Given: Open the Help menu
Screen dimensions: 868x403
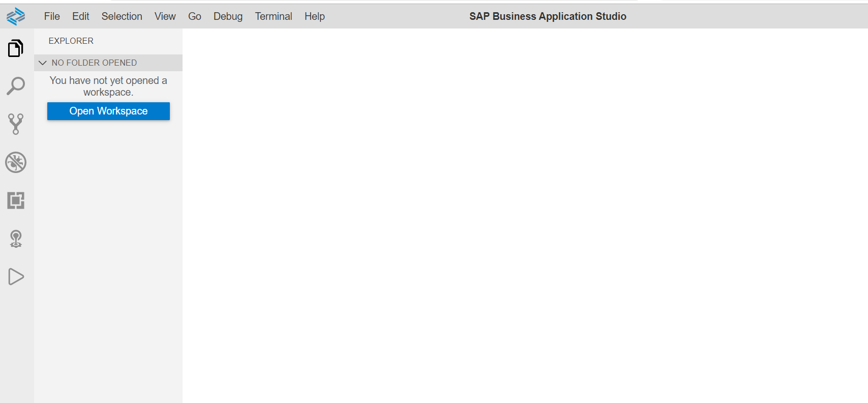Looking at the screenshot, I should pos(315,16).
